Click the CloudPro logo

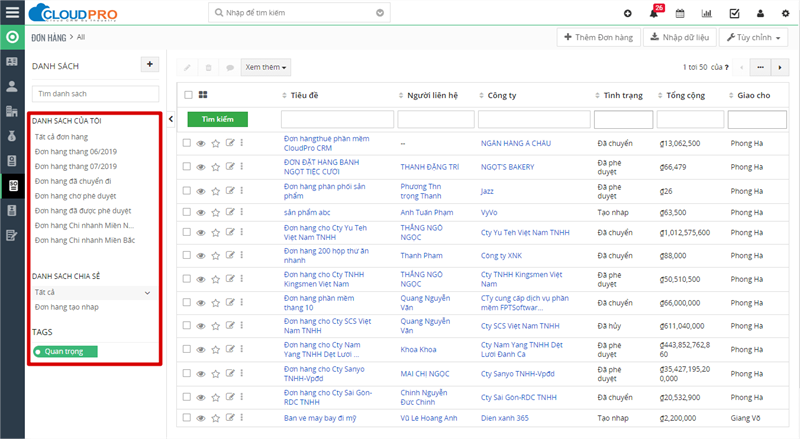(73, 13)
